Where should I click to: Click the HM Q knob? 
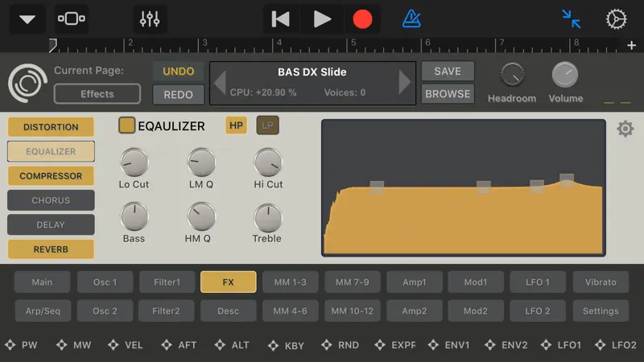201,216
